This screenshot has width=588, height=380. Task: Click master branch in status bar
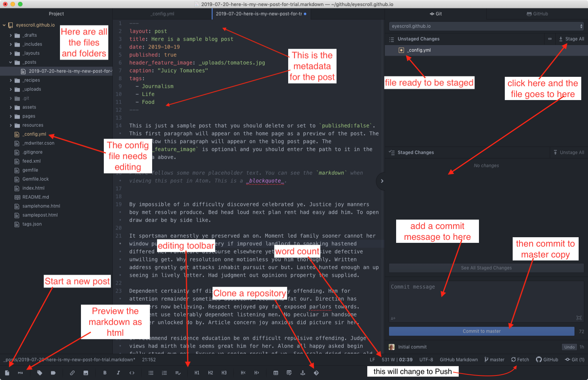coord(494,360)
